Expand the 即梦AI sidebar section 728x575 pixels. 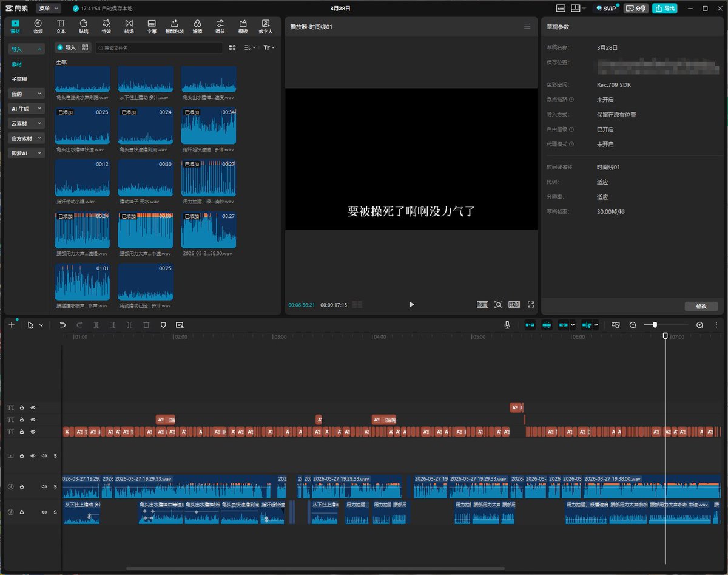point(27,153)
